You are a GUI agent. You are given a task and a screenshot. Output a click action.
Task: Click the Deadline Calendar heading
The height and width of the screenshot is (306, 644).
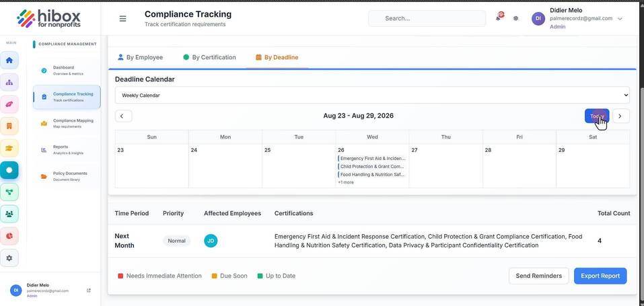click(x=145, y=79)
